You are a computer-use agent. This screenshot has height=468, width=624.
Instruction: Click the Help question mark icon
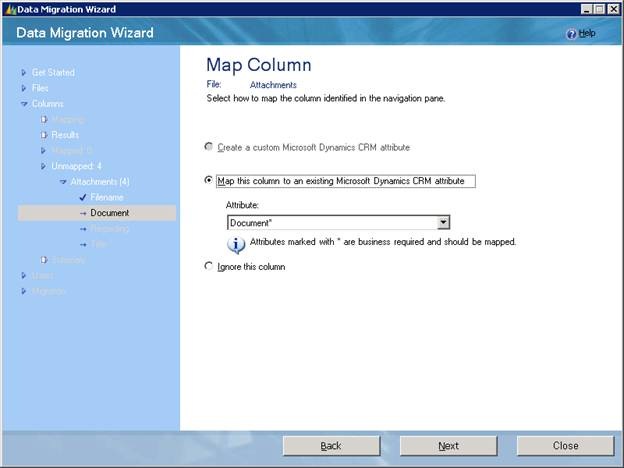click(571, 34)
